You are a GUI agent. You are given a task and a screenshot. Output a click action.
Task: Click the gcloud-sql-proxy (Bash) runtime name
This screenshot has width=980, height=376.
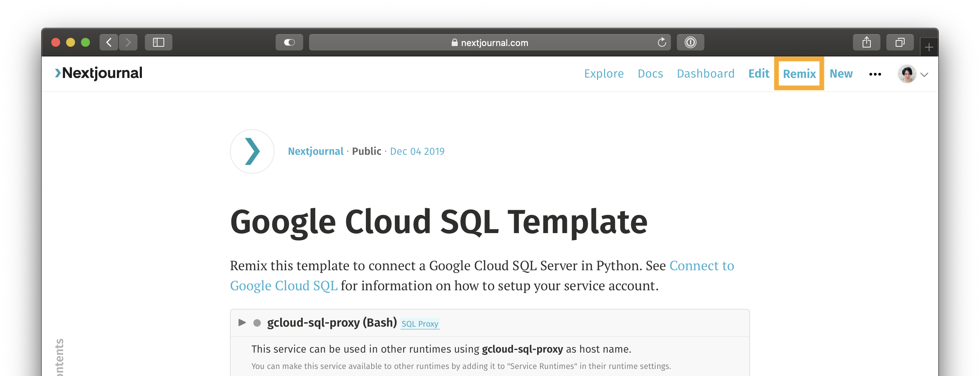tap(332, 323)
